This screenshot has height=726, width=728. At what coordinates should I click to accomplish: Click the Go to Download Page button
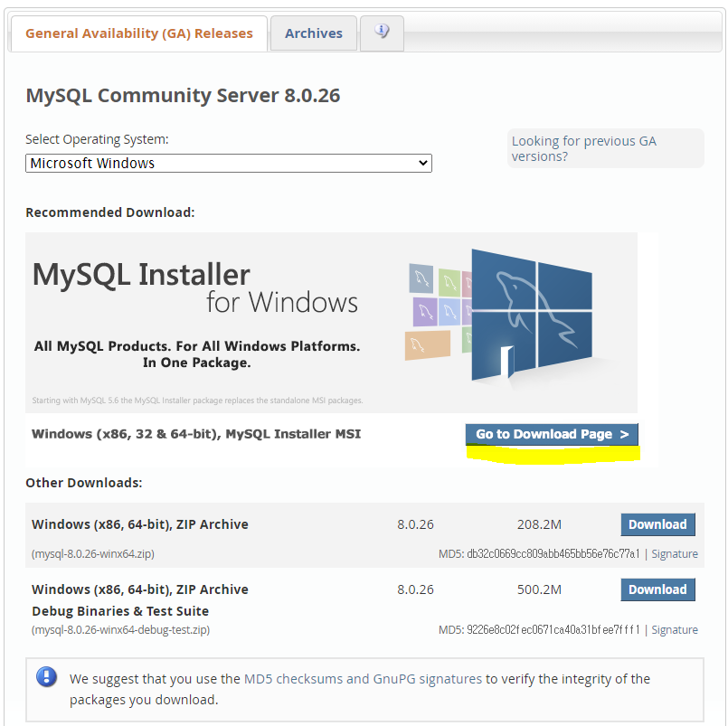tap(552, 434)
